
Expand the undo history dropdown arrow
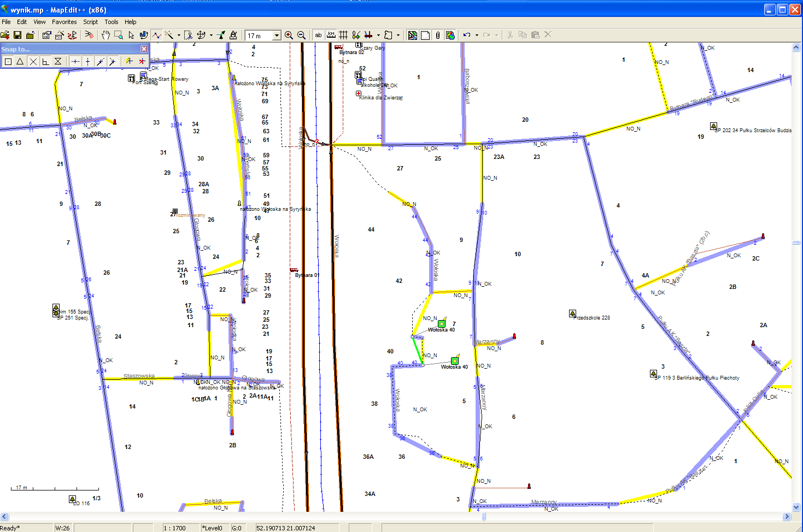click(477, 35)
